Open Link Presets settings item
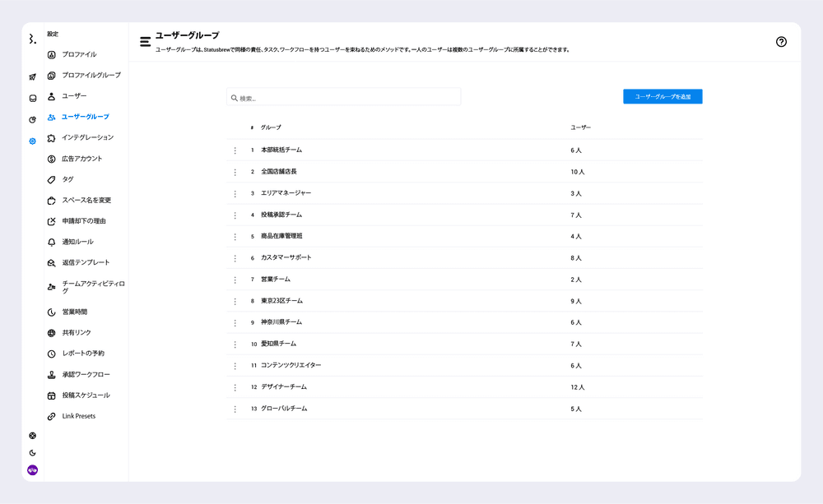Viewport: 823px width, 504px height. click(x=78, y=417)
